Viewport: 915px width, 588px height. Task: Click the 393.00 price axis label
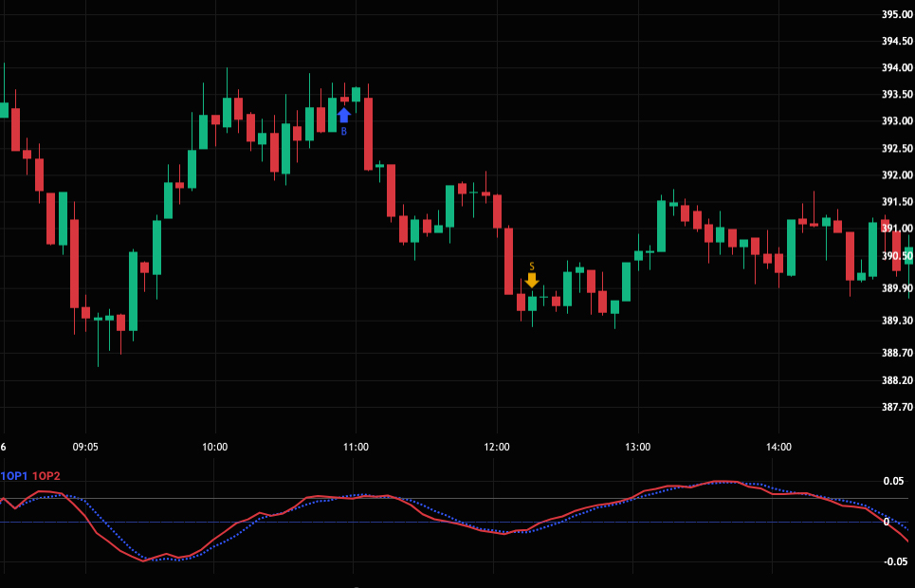coord(898,120)
